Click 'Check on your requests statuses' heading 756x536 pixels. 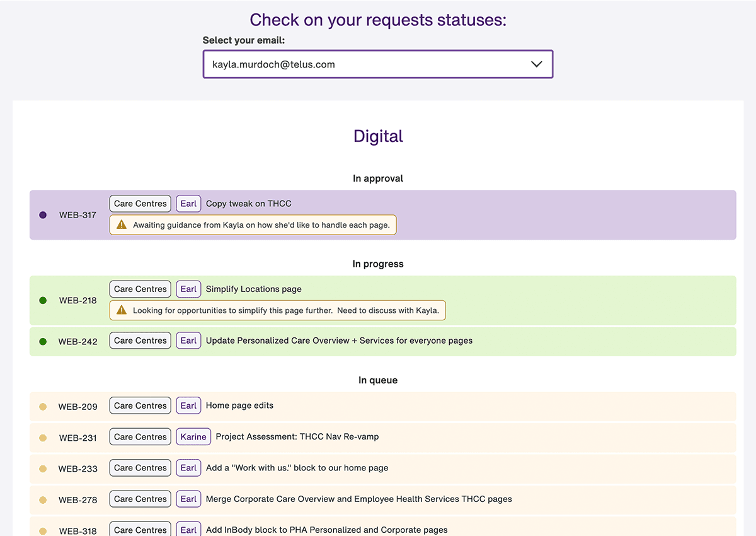[x=378, y=20]
